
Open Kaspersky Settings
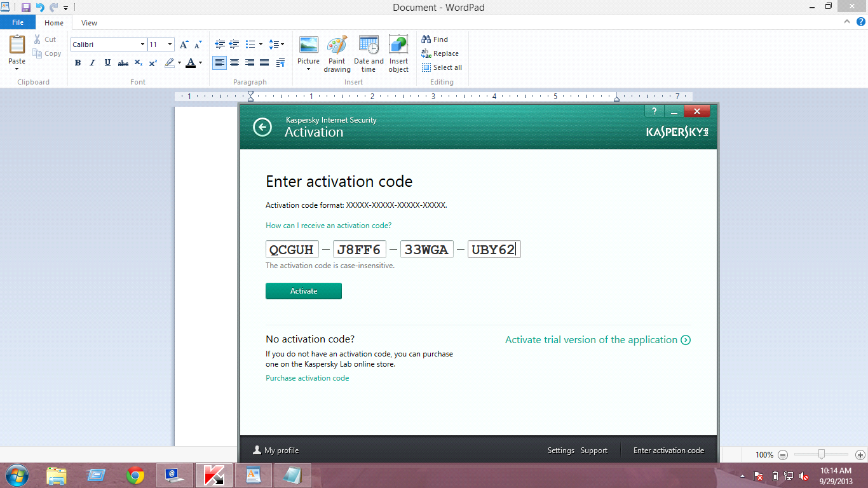point(561,451)
